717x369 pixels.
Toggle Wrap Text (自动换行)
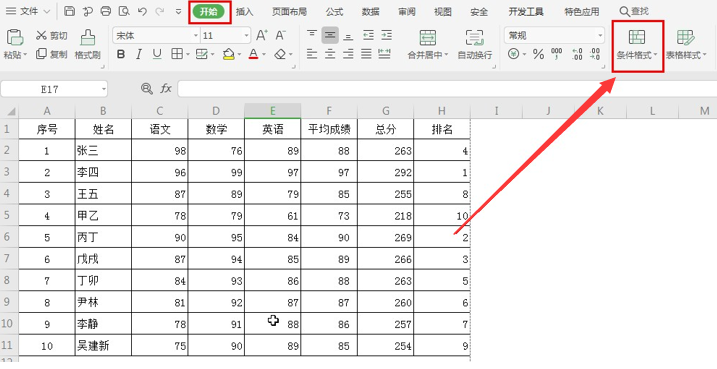(475, 45)
